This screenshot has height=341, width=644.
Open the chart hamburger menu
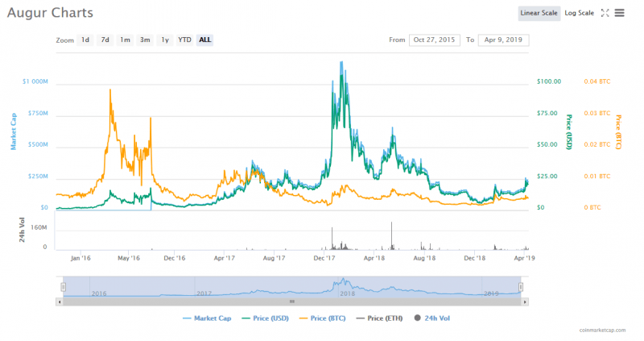point(619,13)
